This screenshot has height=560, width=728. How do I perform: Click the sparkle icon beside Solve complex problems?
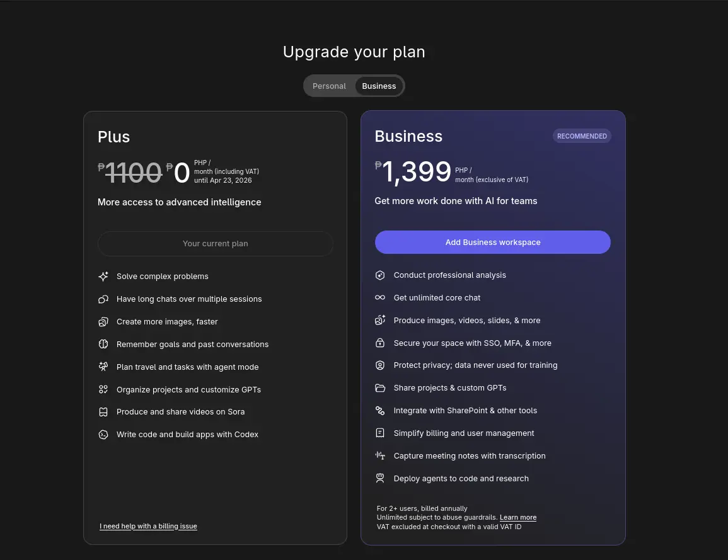pos(103,277)
